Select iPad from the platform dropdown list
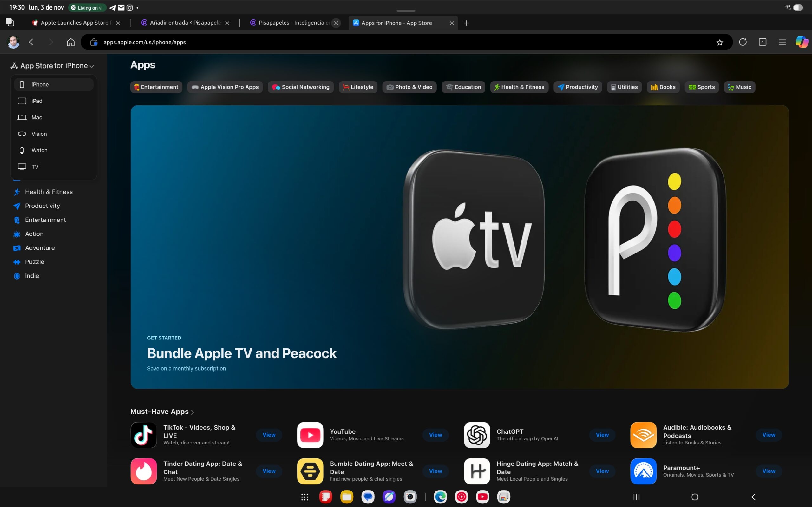 [x=37, y=101]
